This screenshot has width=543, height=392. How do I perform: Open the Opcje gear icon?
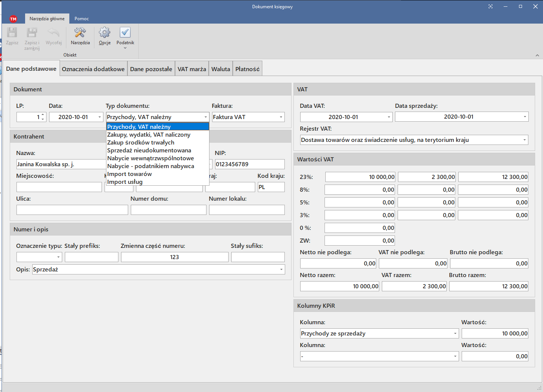(x=105, y=33)
